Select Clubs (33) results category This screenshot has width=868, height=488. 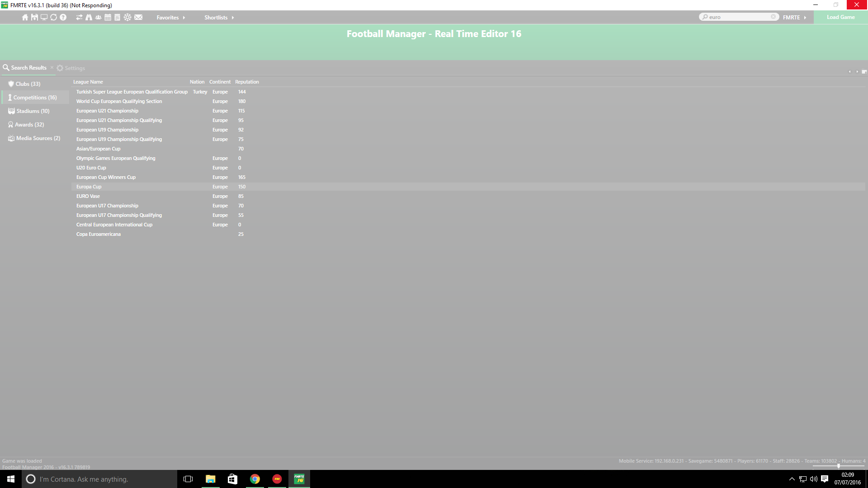click(28, 84)
